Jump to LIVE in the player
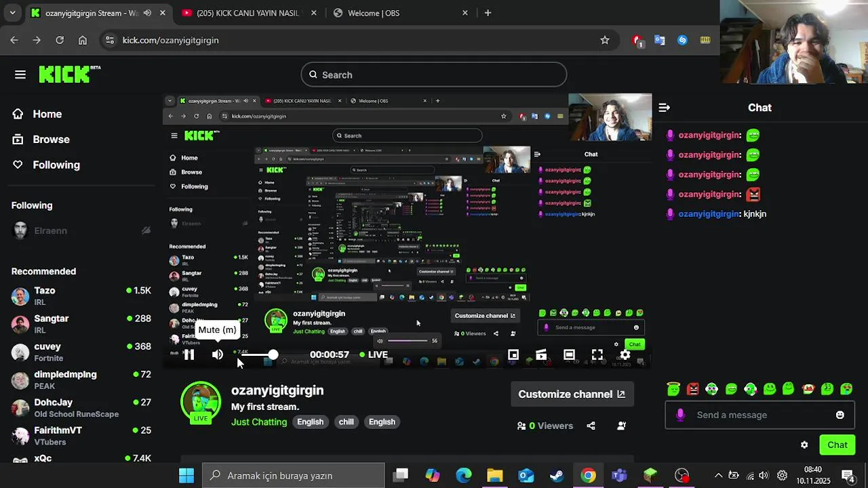Screen dimensions: 868x488 pyautogui.click(x=374, y=354)
